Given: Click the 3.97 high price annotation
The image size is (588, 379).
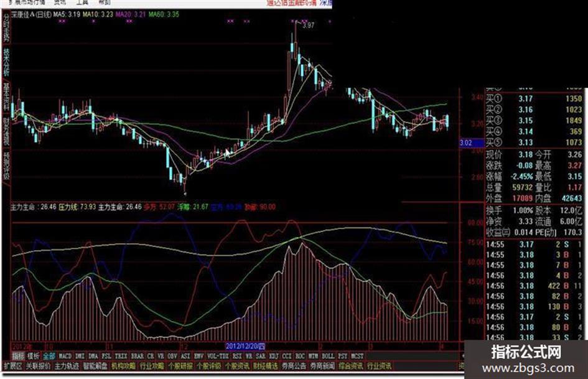Looking at the screenshot, I should pyautogui.click(x=308, y=26).
